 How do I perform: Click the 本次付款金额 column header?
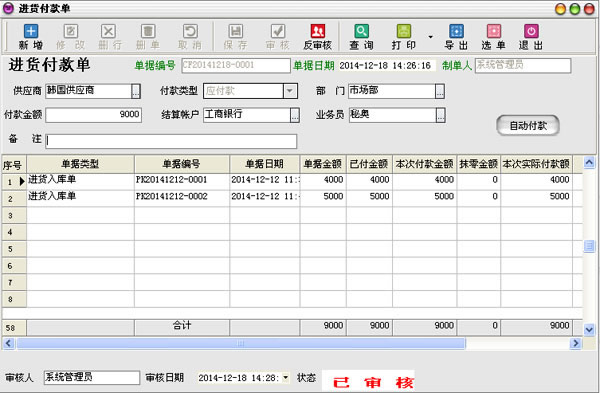[424, 164]
